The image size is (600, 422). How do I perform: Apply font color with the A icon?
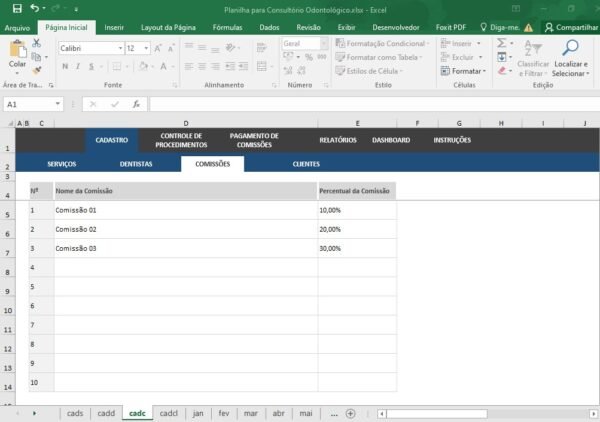164,67
